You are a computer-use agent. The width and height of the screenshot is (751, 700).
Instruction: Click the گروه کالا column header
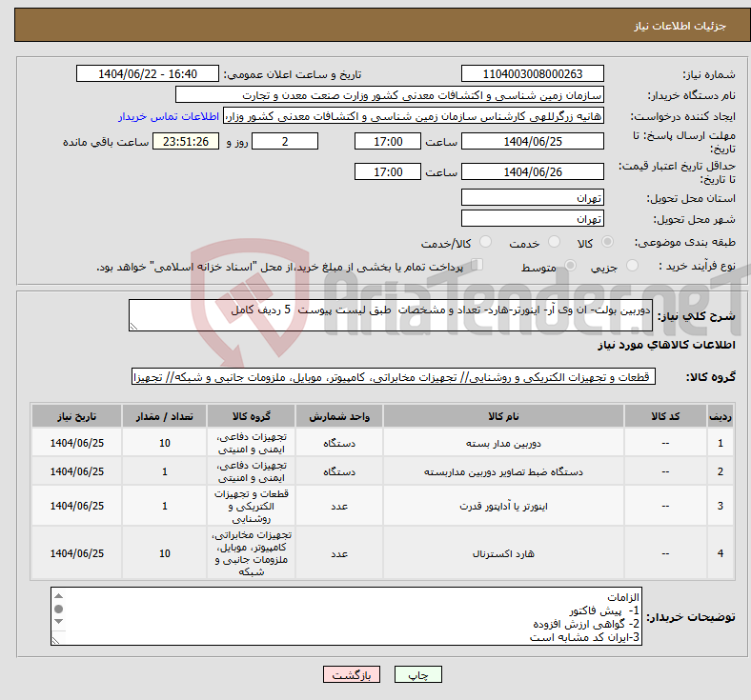(251, 416)
